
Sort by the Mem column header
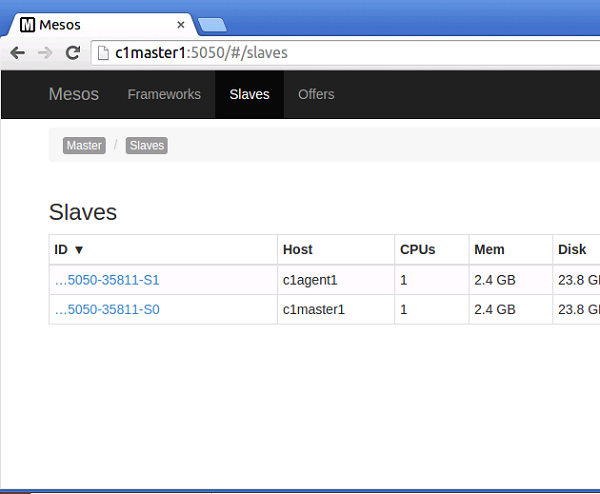point(511,249)
